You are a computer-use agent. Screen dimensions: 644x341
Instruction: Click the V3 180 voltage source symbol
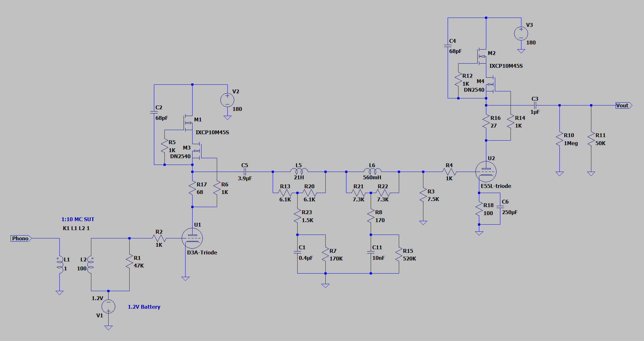pos(521,34)
